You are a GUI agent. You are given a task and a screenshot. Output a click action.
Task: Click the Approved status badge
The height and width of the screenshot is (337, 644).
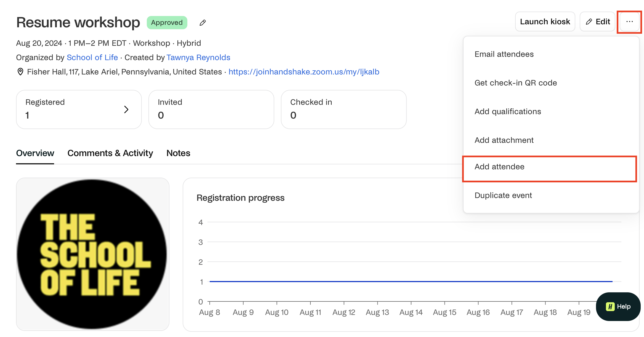point(167,23)
